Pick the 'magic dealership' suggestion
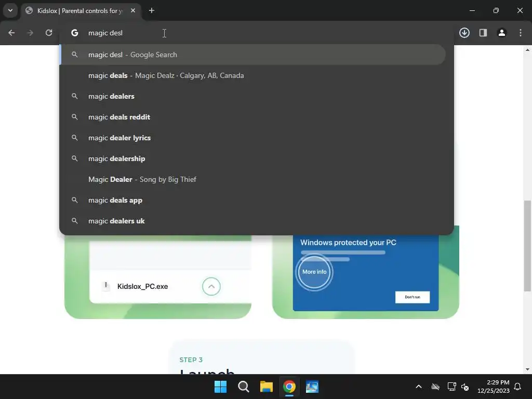This screenshot has width=532, height=399. pos(253,158)
